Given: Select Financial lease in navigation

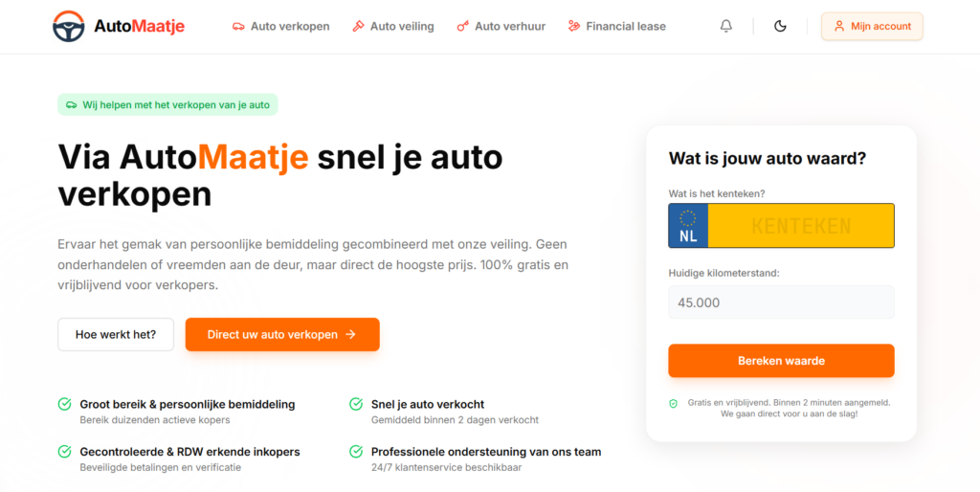Looking at the screenshot, I should coord(625,27).
